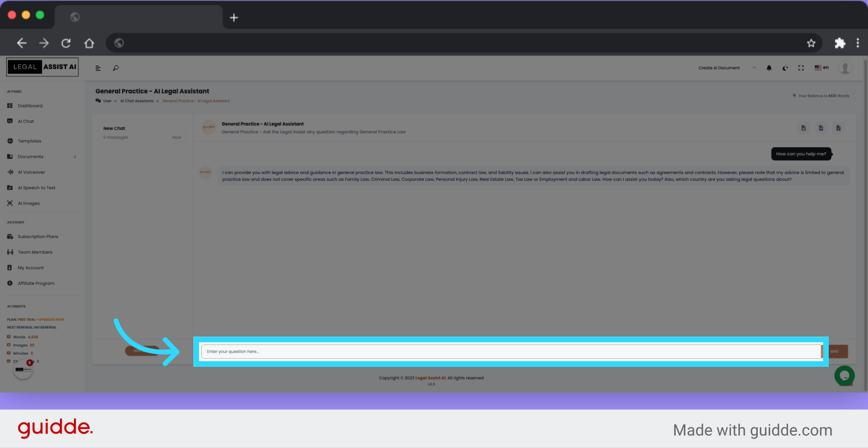Open notifications with the bell icon
Viewport: 868px width, 448px height.
769,68
